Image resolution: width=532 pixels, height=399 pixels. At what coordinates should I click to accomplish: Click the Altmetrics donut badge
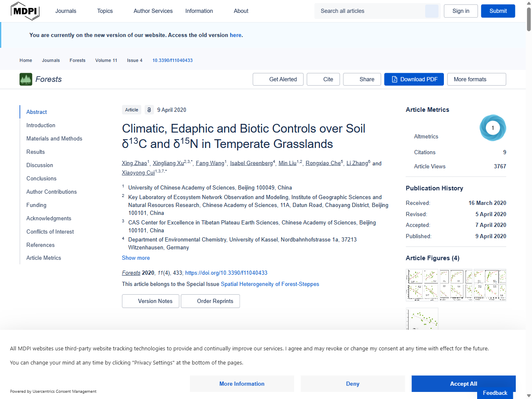pos(493,128)
